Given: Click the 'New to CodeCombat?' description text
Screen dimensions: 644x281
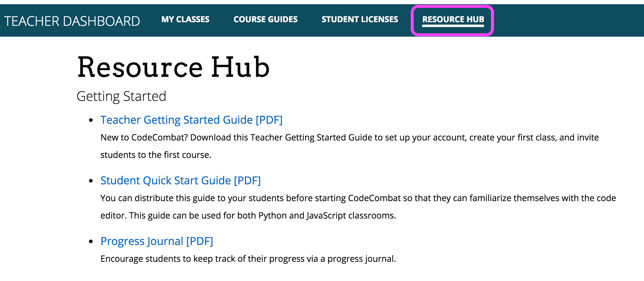Looking at the screenshot, I should (x=349, y=137).
